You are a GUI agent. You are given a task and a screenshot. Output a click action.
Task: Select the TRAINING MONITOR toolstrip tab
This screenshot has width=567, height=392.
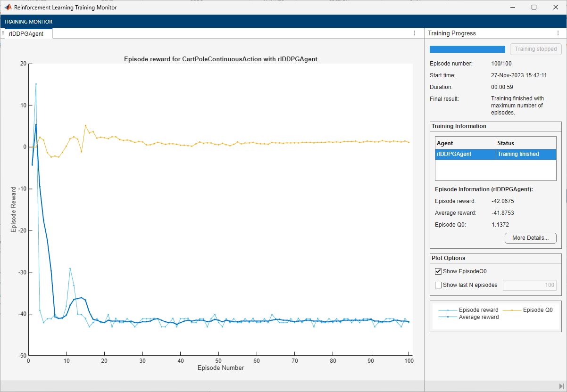click(x=28, y=22)
